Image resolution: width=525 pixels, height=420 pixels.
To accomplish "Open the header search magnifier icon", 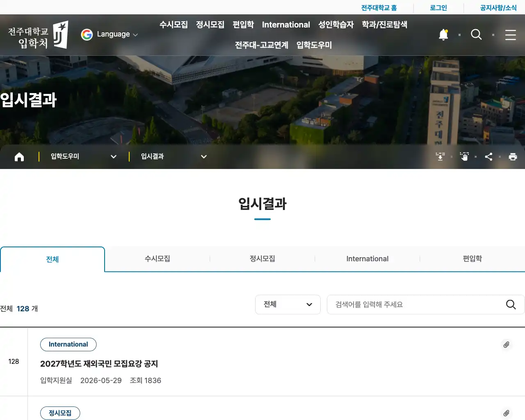I will (x=476, y=35).
